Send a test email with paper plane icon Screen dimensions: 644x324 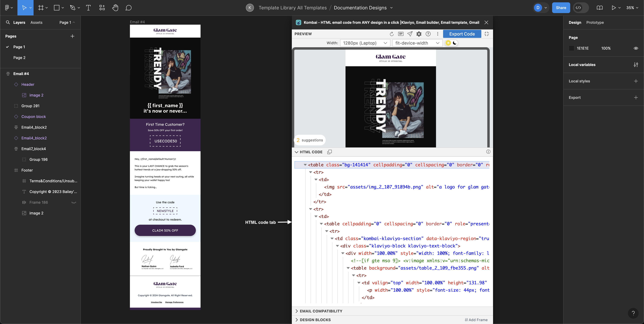410,34
